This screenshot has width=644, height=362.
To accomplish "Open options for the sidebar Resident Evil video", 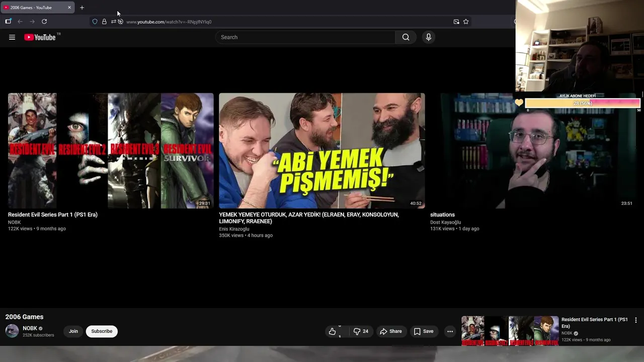I will pos(635,320).
